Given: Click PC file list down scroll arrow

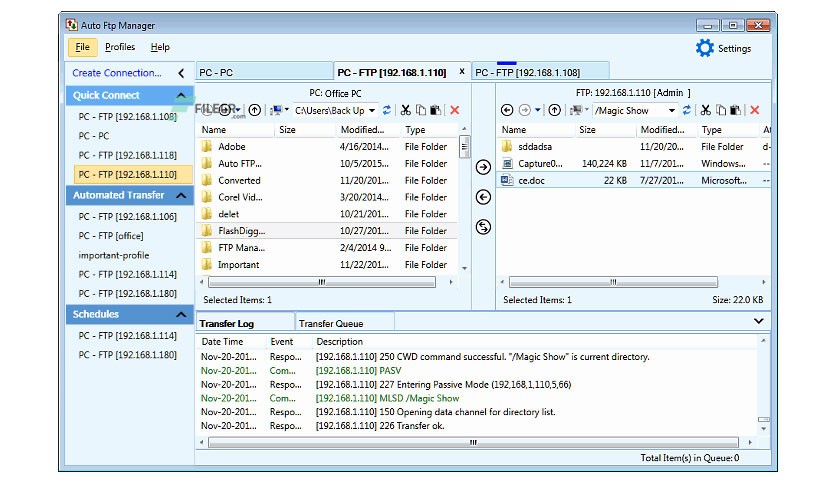Looking at the screenshot, I should coord(464,268).
